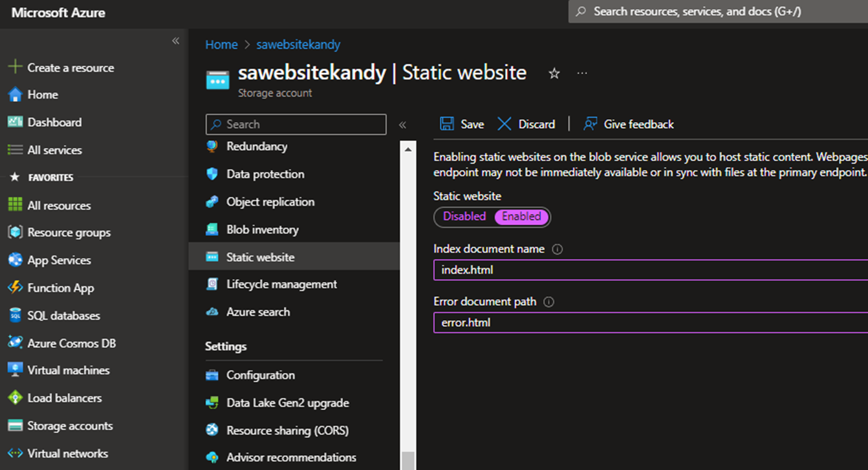
Task: Click the Configuration toolbox icon
Action: click(x=212, y=375)
